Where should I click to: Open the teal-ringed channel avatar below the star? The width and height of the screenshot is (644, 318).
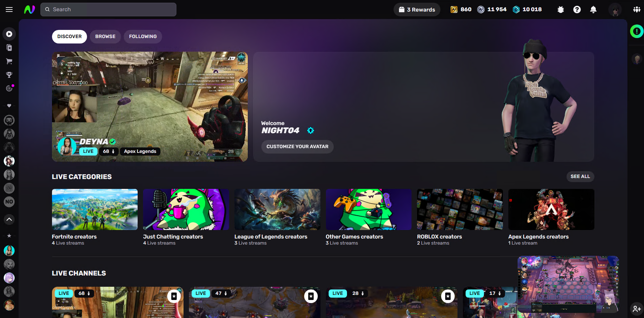coord(9,251)
